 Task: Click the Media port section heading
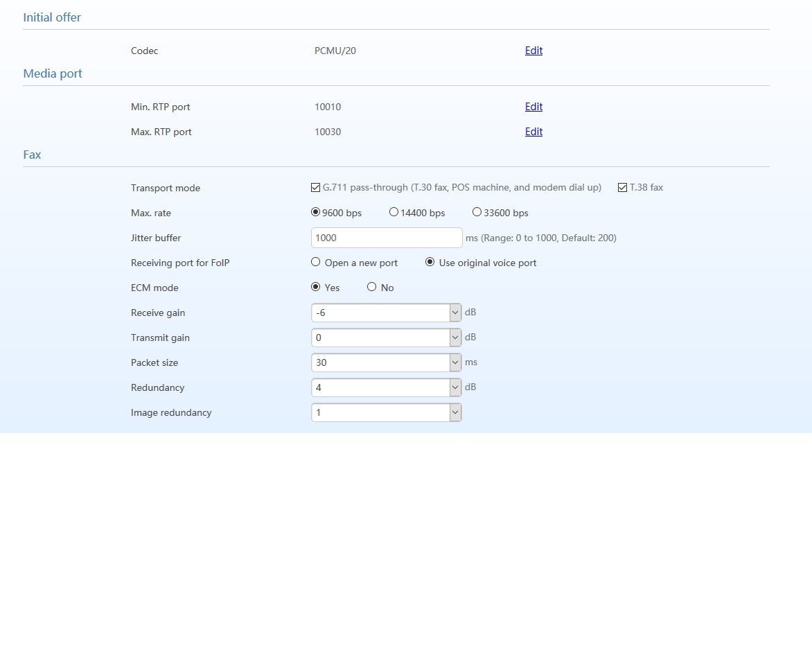(x=53, y=73)
